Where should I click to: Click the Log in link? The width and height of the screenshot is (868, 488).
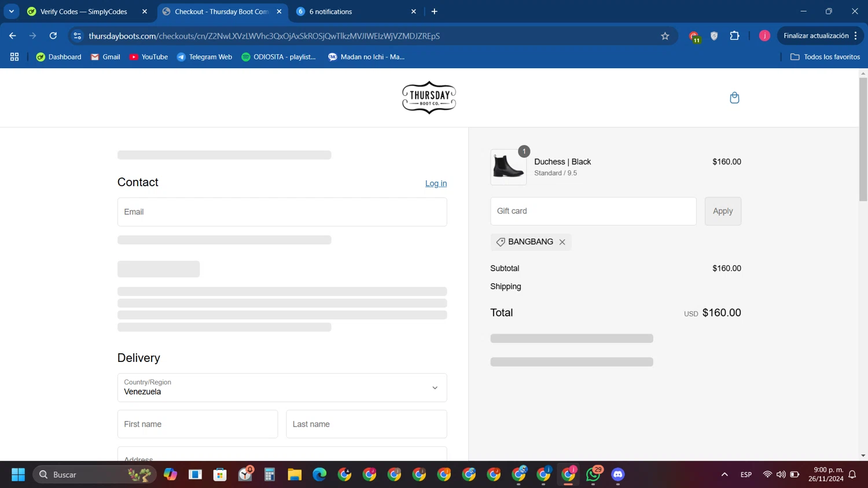click(436, 183)
